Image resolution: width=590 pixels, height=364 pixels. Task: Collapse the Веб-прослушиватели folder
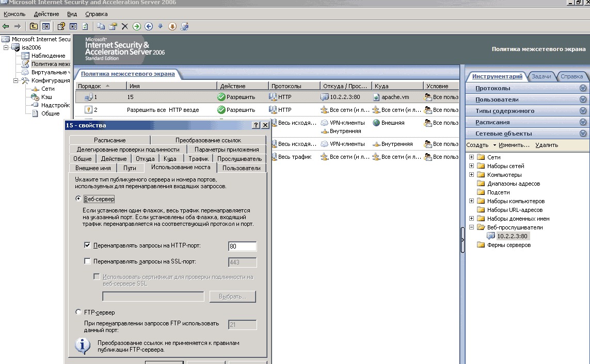[x=471, y=227]
